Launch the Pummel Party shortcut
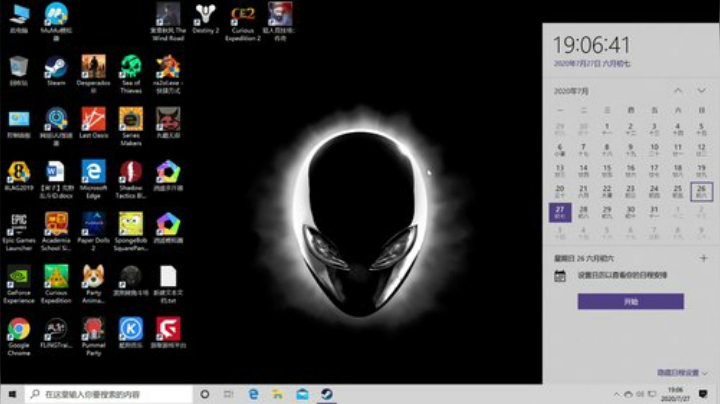 [x=93, y=337]
